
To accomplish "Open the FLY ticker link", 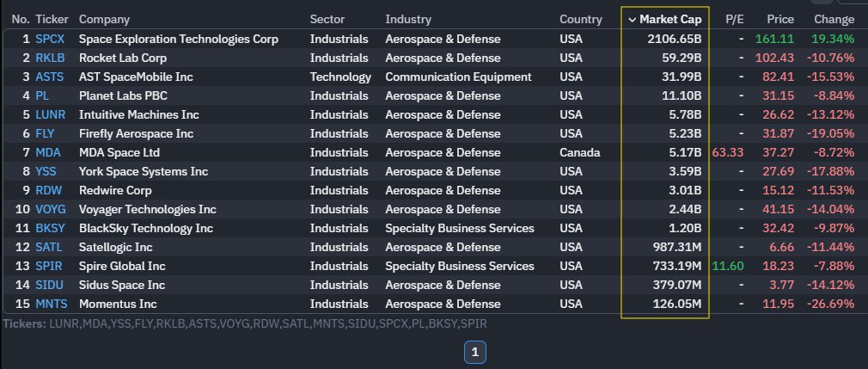I will pos(45,133).
